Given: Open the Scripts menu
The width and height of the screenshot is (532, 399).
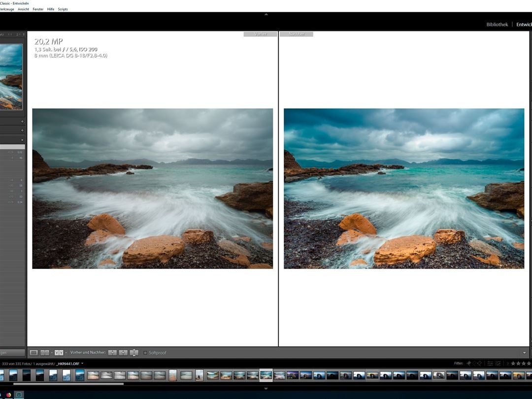Looking at the screenshot, I should 63,9.
